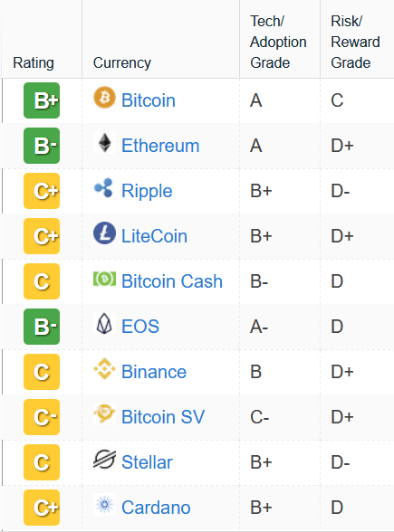
Task: Open the Ethereum currency link
Action: click(160, 146)
